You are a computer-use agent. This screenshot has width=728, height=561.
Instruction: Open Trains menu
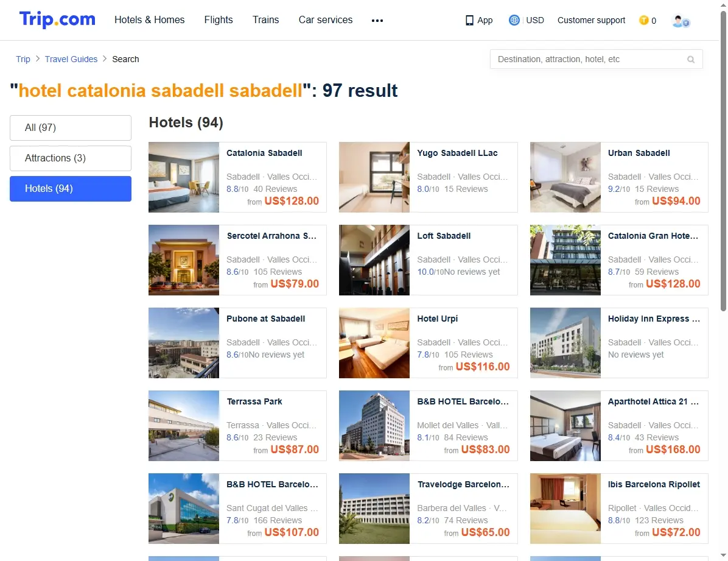265,19
